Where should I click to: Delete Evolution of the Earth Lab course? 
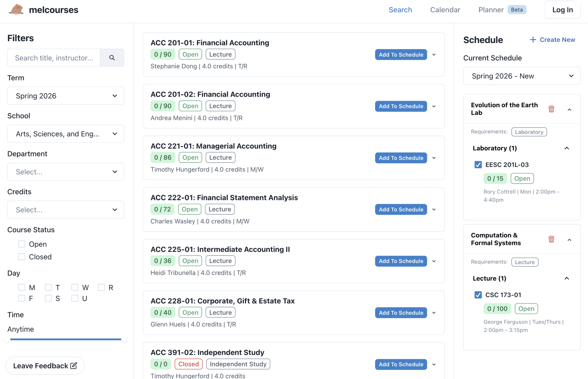(x=551, y=109)
